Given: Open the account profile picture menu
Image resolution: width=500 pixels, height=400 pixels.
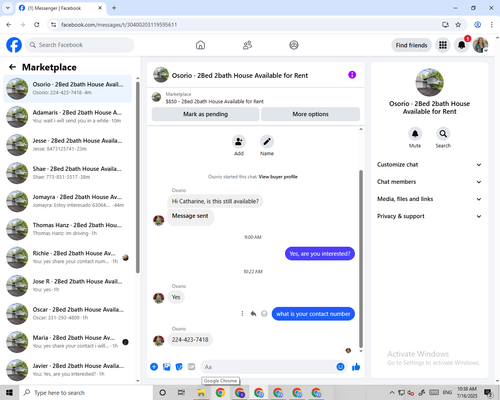Looking at the screenshot, I should tap(480, 45).
